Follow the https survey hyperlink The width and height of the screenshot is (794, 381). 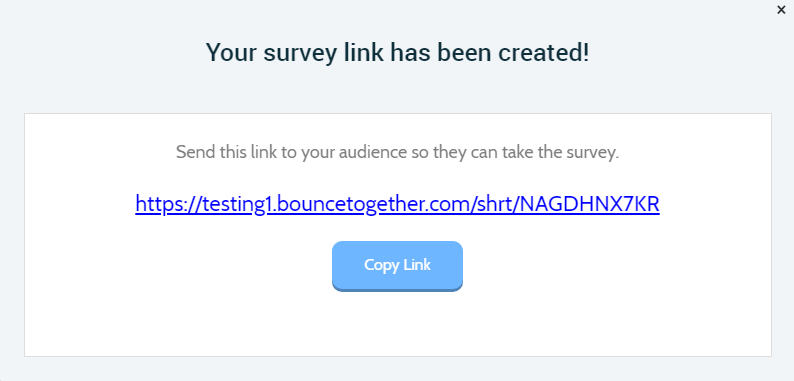397,204
